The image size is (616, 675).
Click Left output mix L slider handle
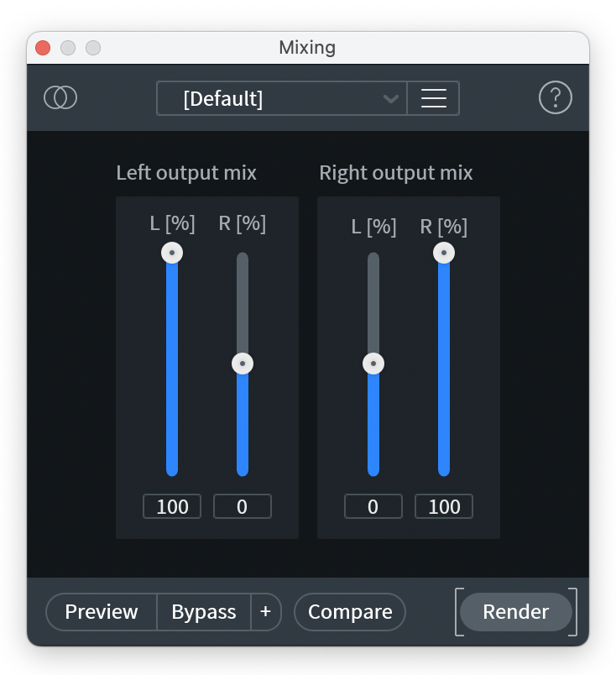[172, 253]
